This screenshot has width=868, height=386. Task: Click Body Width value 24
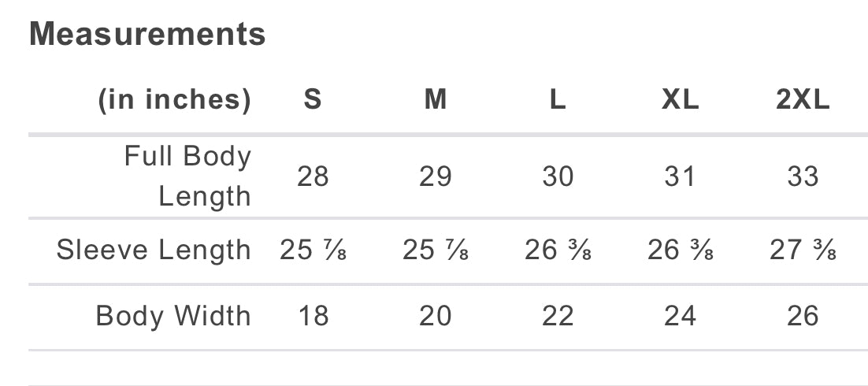[x=680, y=316]
